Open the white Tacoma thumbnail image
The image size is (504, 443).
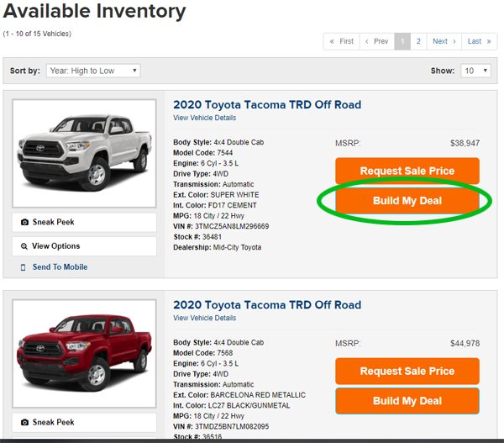pos(84,154)
